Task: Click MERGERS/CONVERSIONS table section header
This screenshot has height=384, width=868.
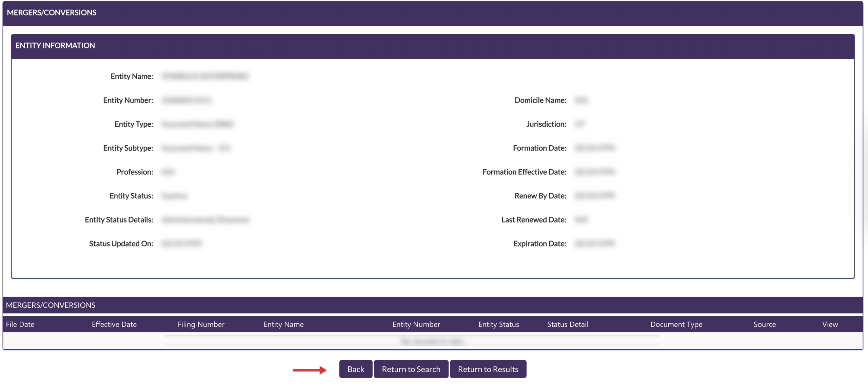Action: (x=51, y=305)
